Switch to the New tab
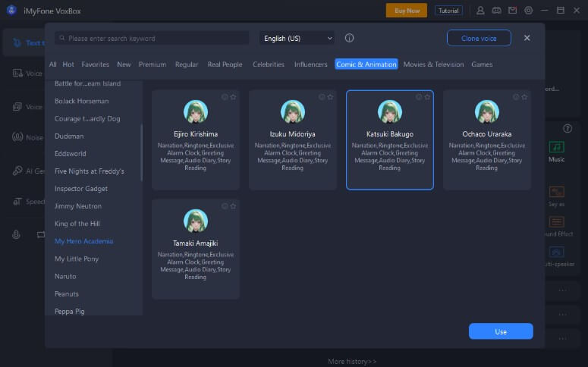This screenshot has width=588, height=367. [124, 64]
